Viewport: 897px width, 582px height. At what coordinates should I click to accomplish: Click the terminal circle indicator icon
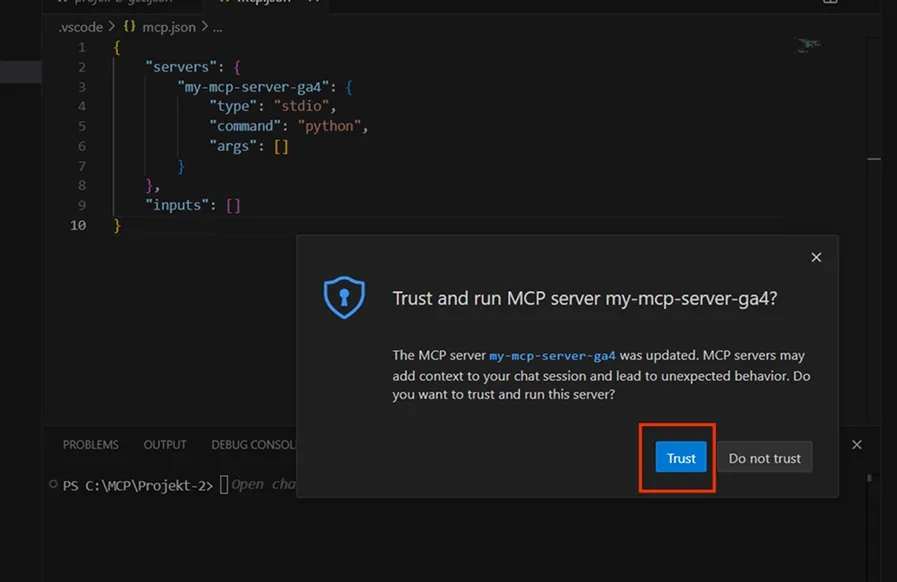pos(53,484)
